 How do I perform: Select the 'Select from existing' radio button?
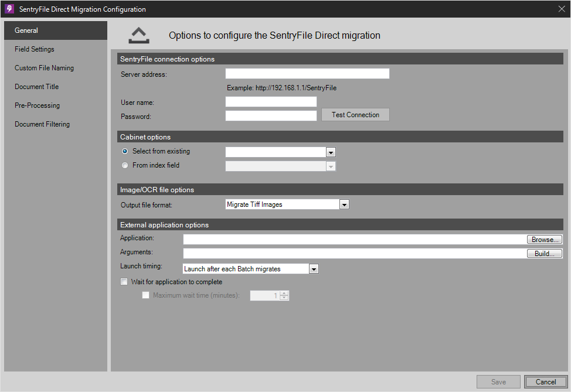(125, 151)
